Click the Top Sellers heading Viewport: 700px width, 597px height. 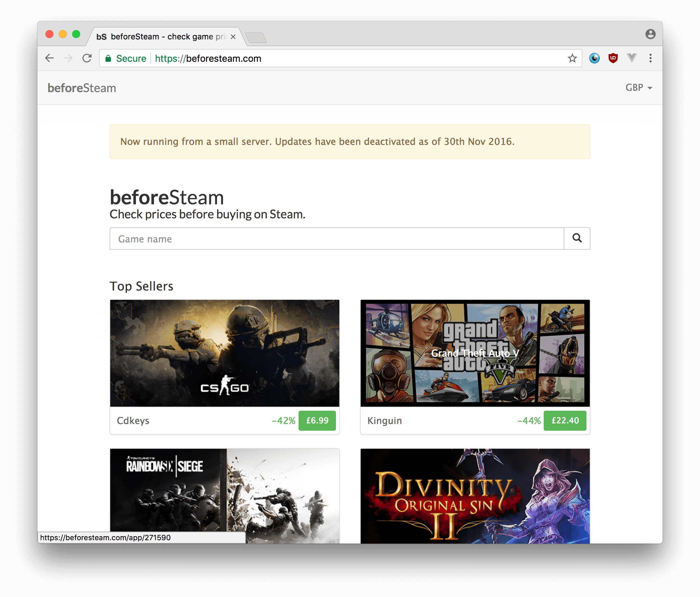(142, 286)
